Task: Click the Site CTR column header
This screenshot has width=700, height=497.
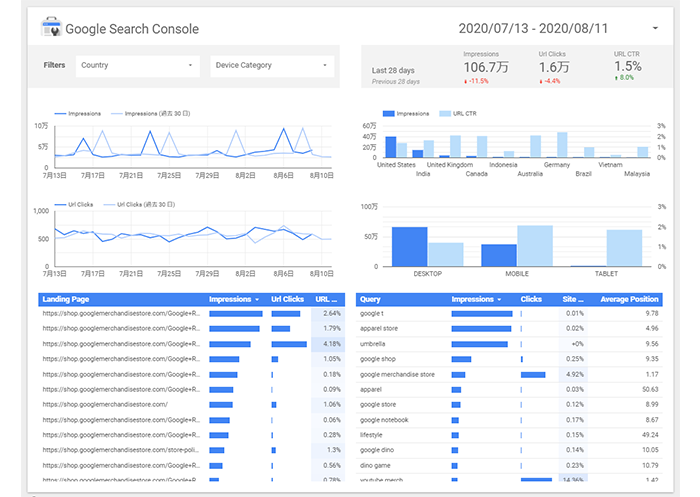Action: pos(573,299)
